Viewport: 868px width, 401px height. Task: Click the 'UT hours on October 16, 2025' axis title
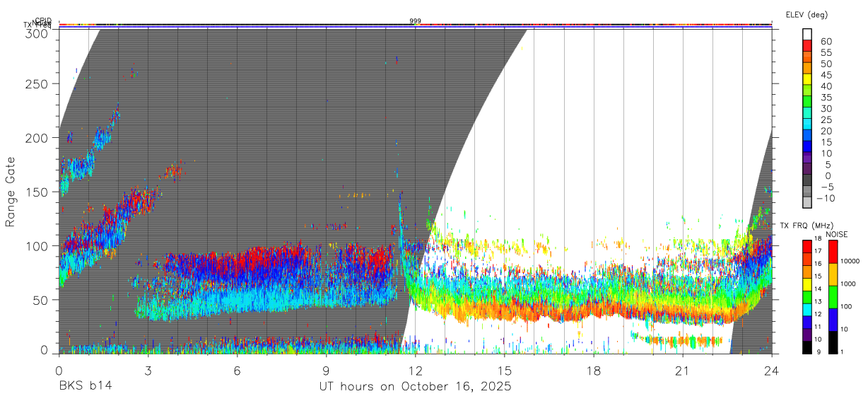coord(415,386)
